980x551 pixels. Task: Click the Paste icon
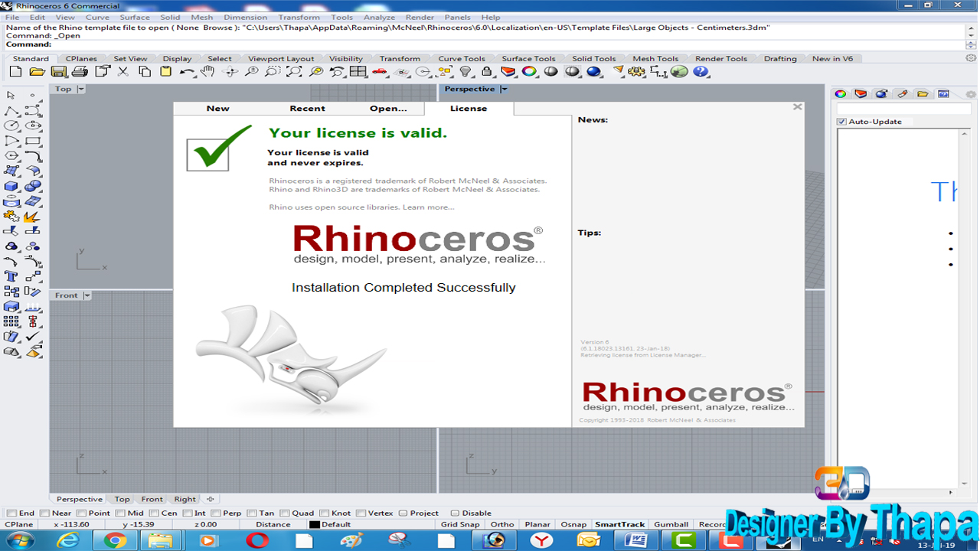tap(165, 71)
